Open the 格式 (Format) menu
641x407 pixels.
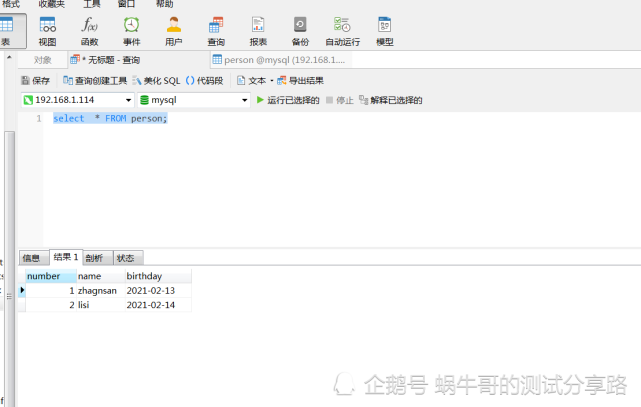11,4
